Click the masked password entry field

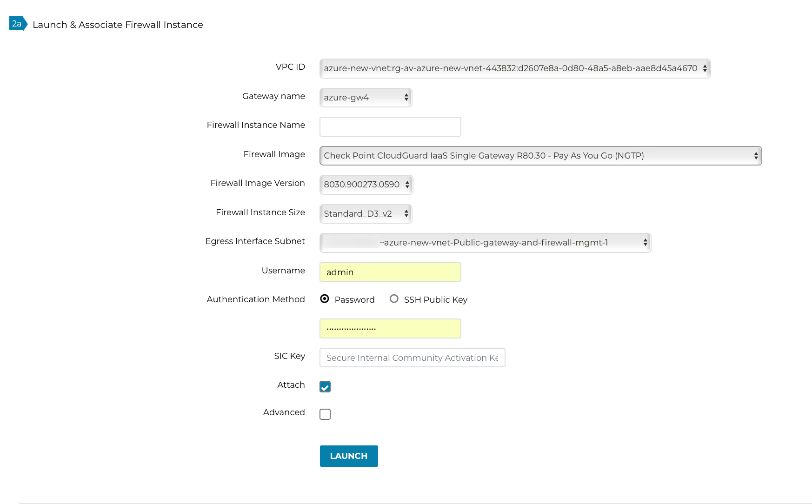click(390, 328)
